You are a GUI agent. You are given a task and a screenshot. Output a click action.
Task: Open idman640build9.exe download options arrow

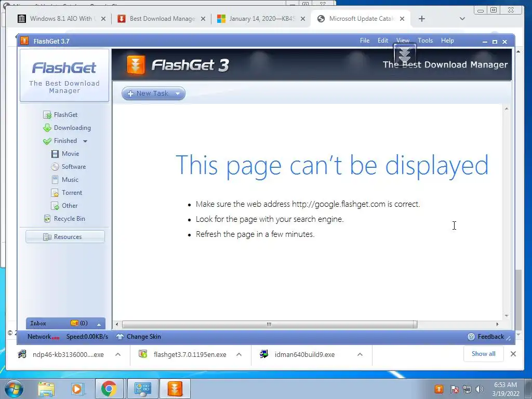click(x=360, y=354)
